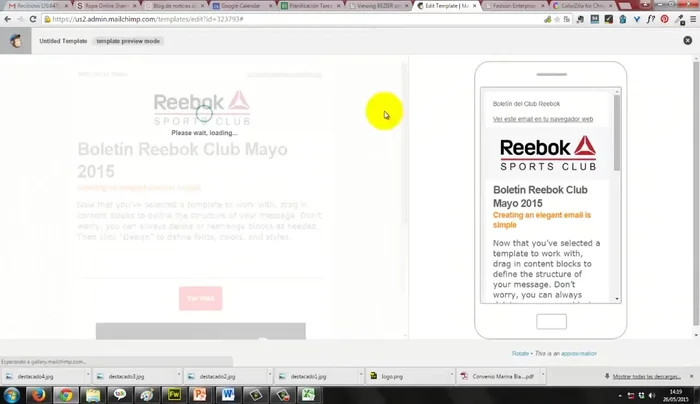Click the 'template preview mode' label

[128, 41]
